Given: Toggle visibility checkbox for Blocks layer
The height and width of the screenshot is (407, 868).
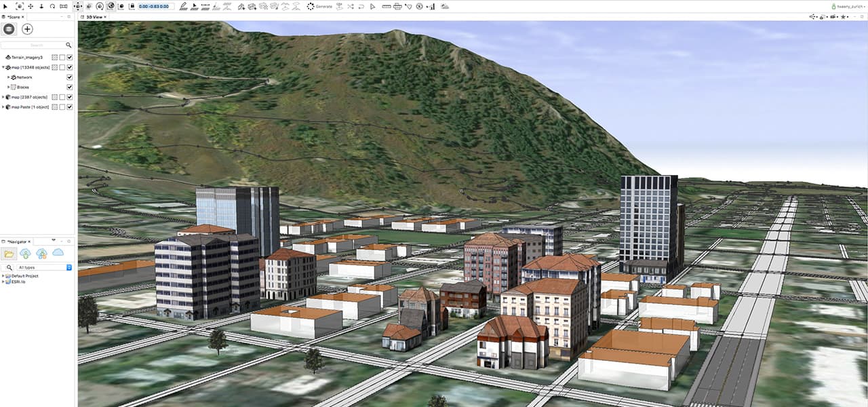Looking at the screenshot, I should (x=70, y=87).
